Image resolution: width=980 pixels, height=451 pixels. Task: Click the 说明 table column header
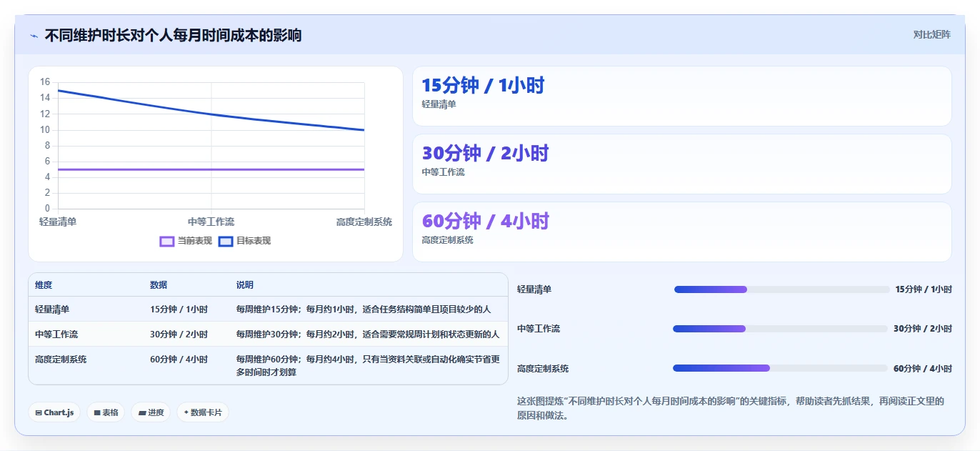coord(245,285)
